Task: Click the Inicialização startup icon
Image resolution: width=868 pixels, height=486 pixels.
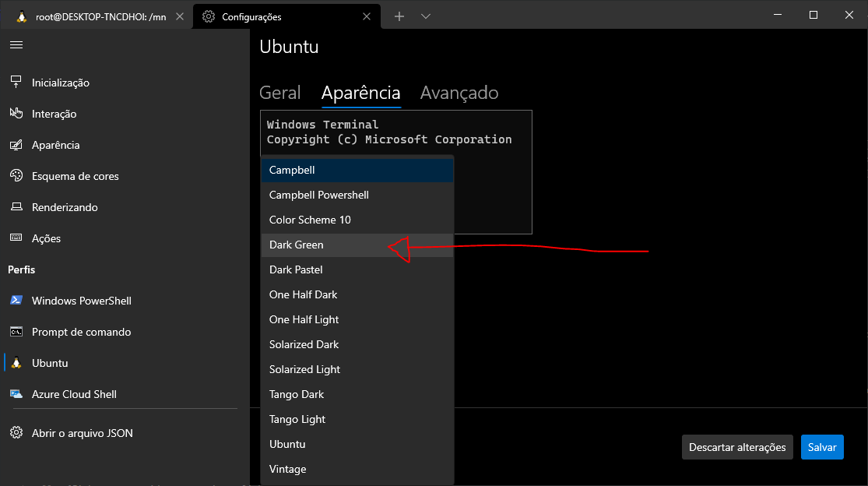Action: click(16, 82)
